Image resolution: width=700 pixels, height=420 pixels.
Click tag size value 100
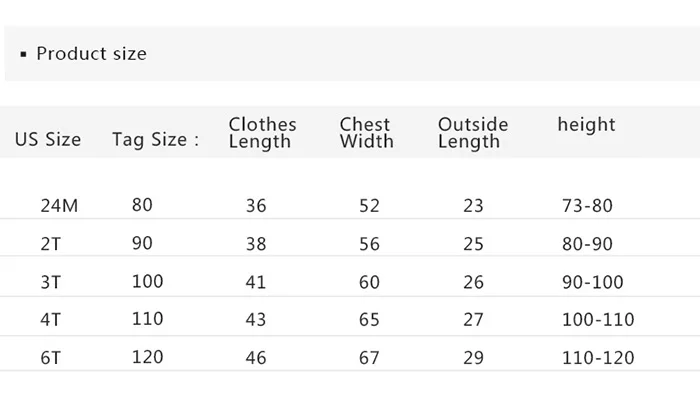[x=147, y=282]
